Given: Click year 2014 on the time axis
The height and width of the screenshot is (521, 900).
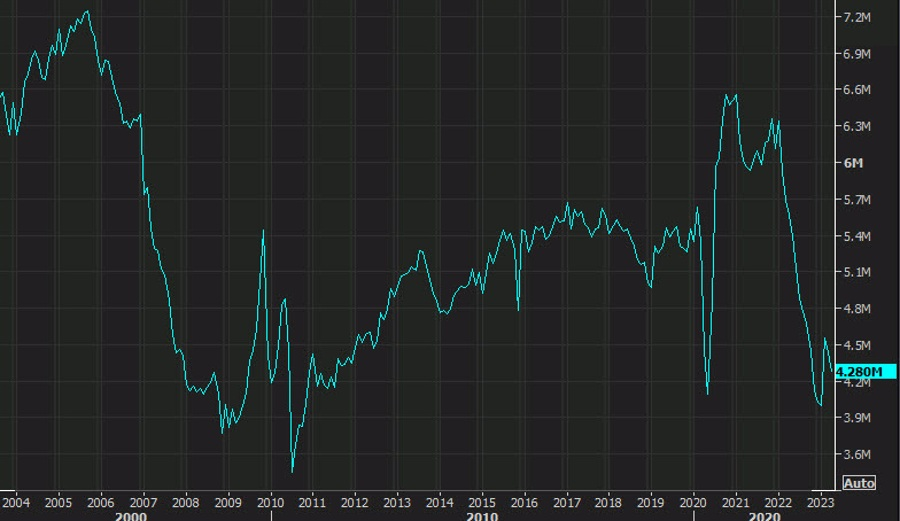Looking at the screenshot, I should pyautogui.click(x=439, y=502).
